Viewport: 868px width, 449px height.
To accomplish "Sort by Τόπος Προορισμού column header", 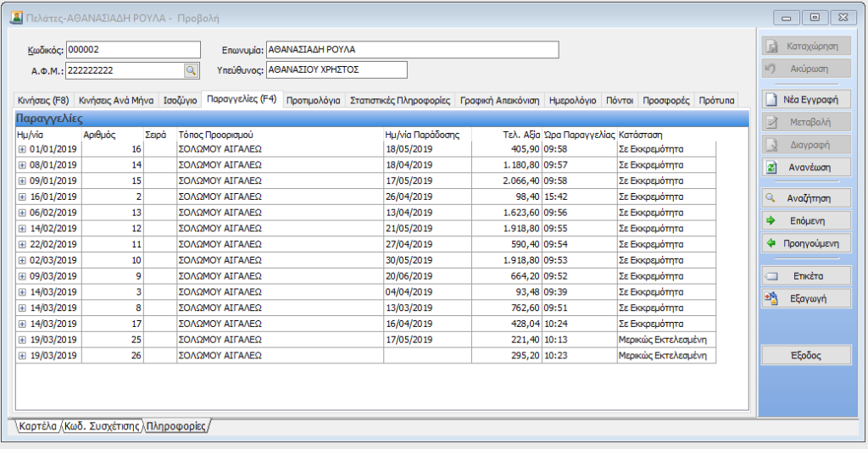I will [280, 135].
